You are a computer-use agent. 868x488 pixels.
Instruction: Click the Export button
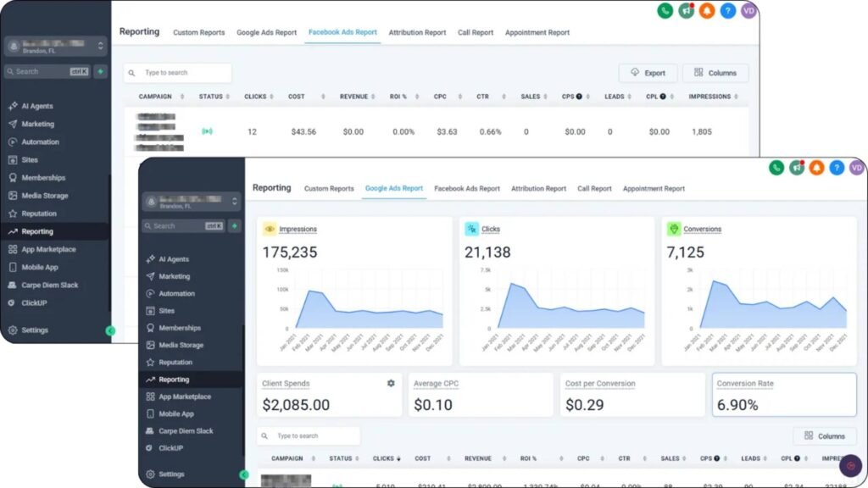click(647, 73)
